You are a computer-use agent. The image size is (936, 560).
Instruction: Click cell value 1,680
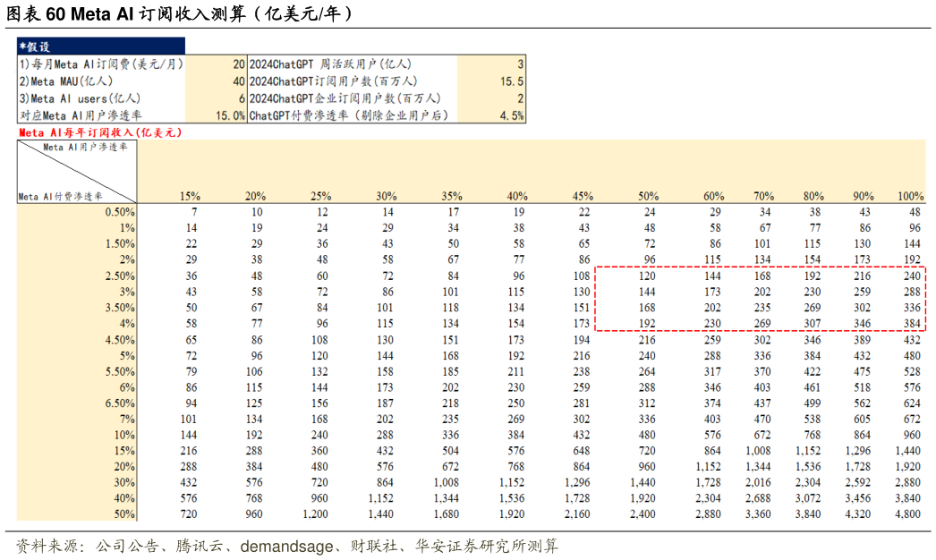coord(447,514)
